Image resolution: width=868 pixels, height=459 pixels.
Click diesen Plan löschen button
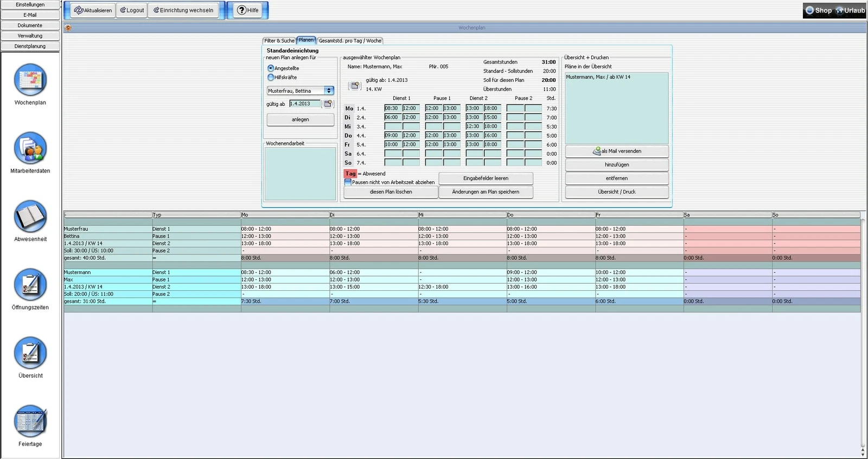391,192
